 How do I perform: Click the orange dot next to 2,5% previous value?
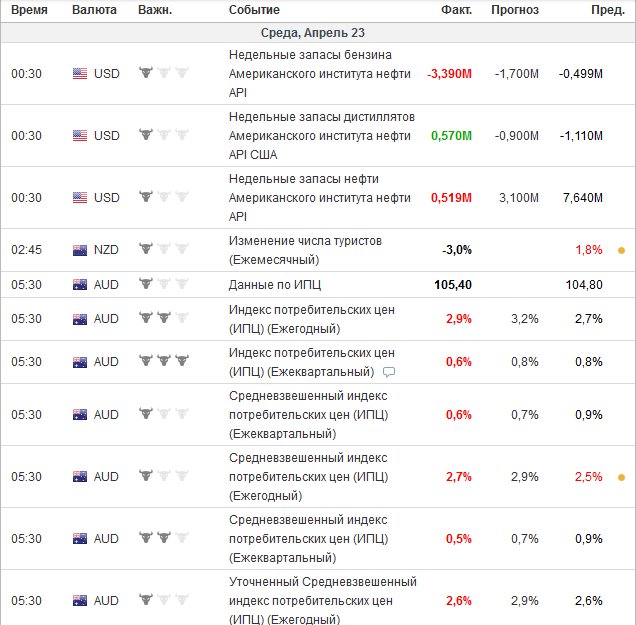click(621, 477)
